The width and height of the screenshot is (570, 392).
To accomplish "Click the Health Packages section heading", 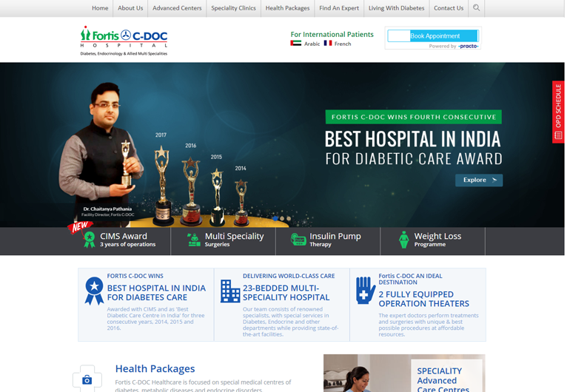I will point(155,369).
